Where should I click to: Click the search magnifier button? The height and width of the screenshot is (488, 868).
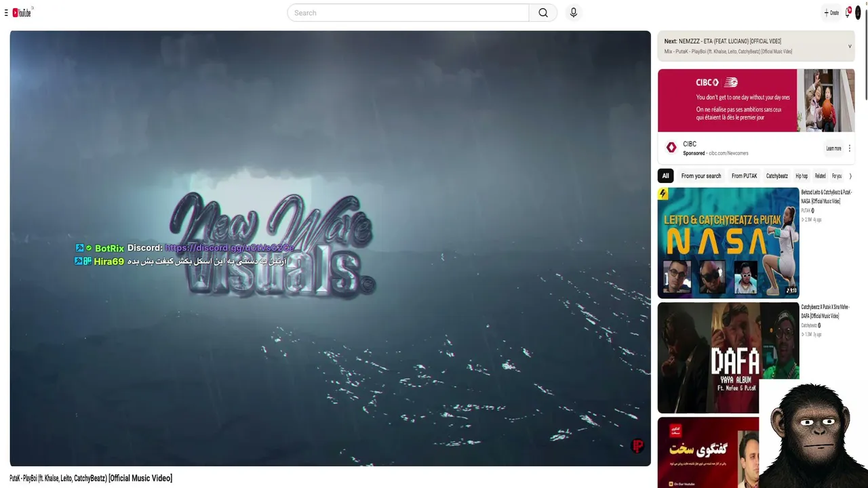click(x=543, y=13)
